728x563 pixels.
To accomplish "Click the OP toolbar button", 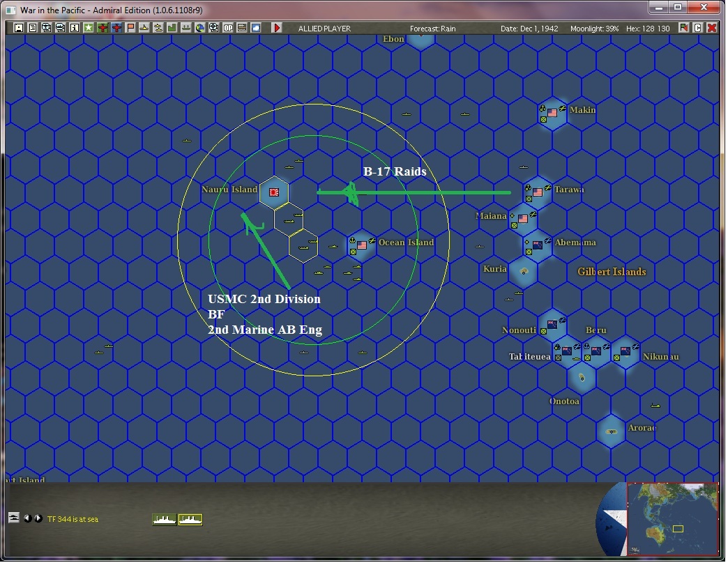I will click(227, 28).
